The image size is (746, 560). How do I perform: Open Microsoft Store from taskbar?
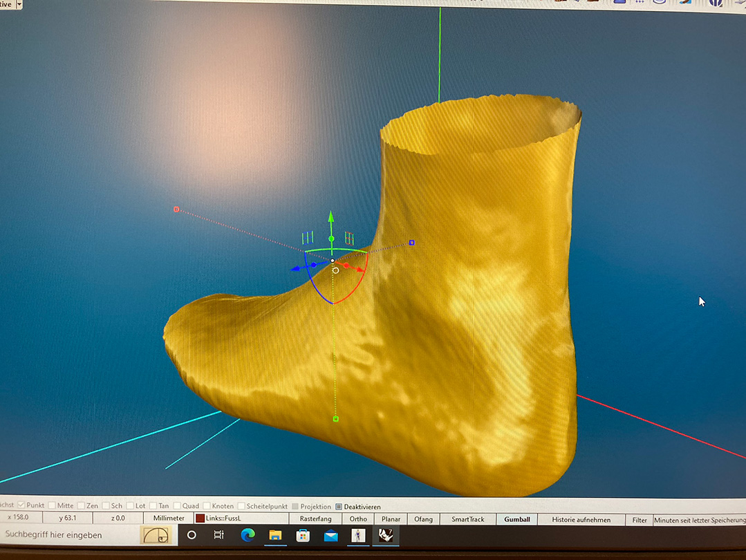303,536
